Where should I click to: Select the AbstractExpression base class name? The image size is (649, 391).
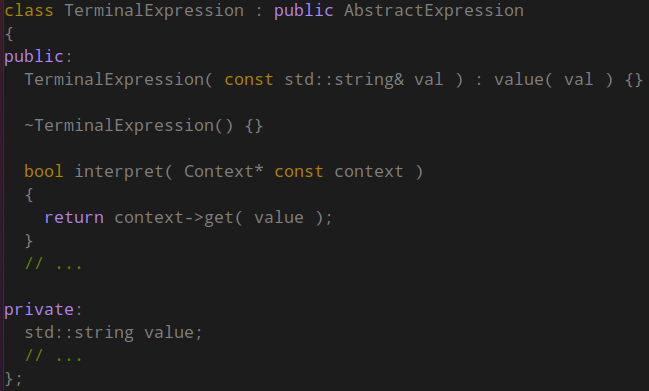[433, 10]
